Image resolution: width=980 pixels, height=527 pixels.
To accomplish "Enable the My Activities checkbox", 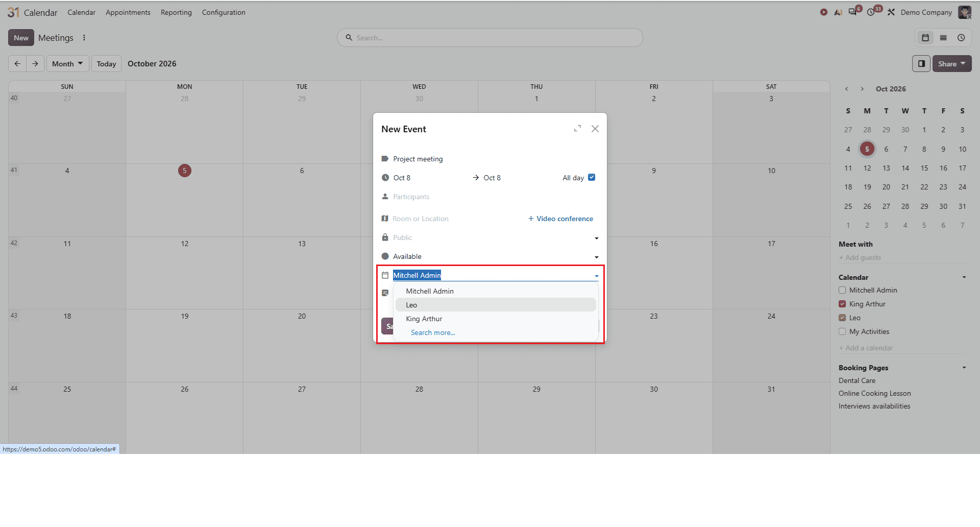I will click(842, 331).
